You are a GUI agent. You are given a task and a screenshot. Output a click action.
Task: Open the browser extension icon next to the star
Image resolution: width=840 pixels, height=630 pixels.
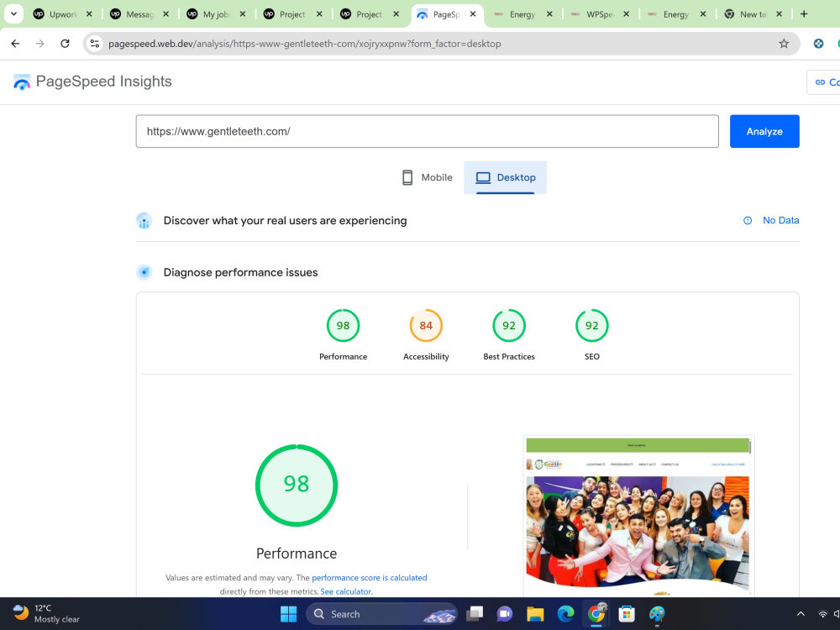[x=818, y=44]
